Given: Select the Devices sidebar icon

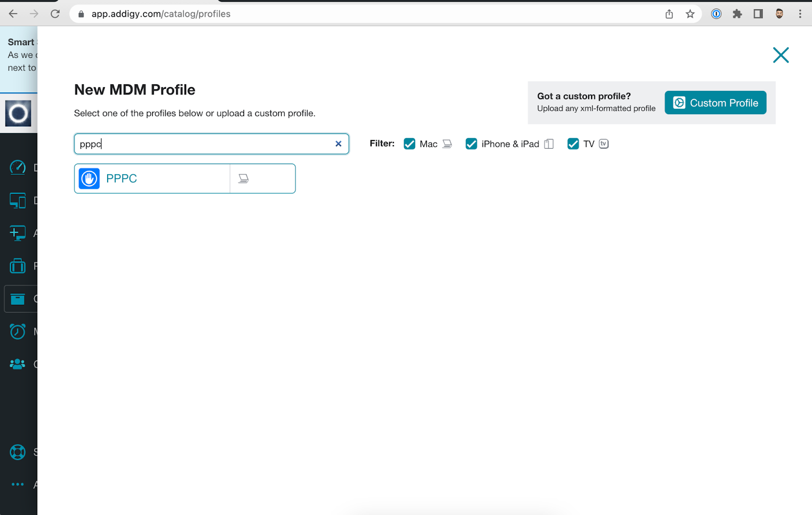Looking at the screenshot, I should pos(17,200).
